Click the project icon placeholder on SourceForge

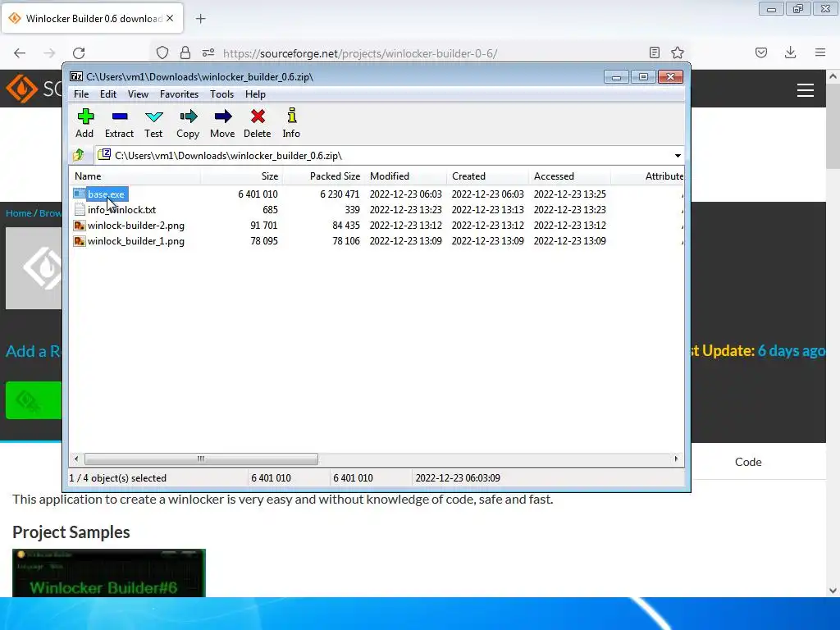(34, 268)
